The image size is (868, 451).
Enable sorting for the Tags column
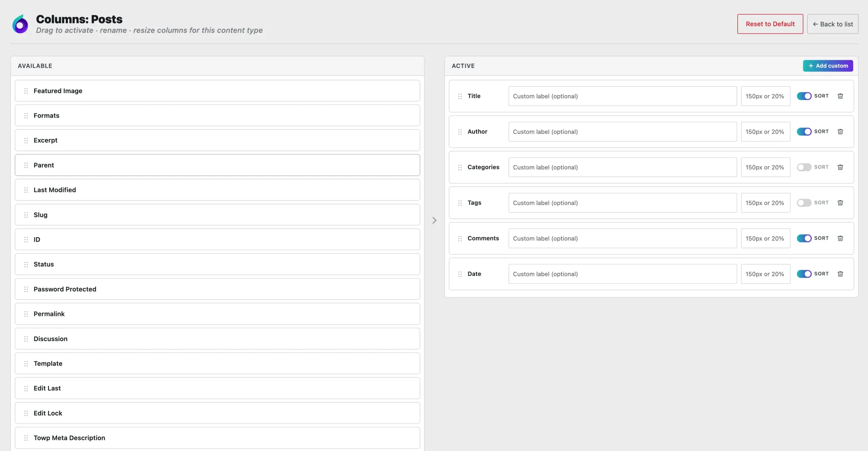coord(804,203)
